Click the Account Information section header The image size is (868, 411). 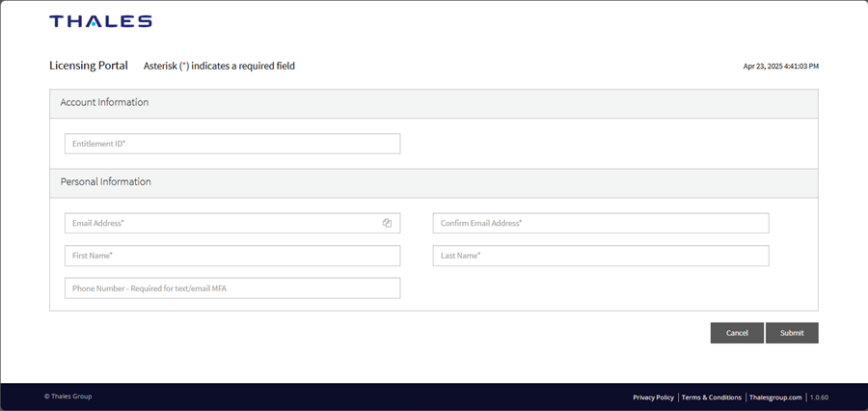click(104, 102)
